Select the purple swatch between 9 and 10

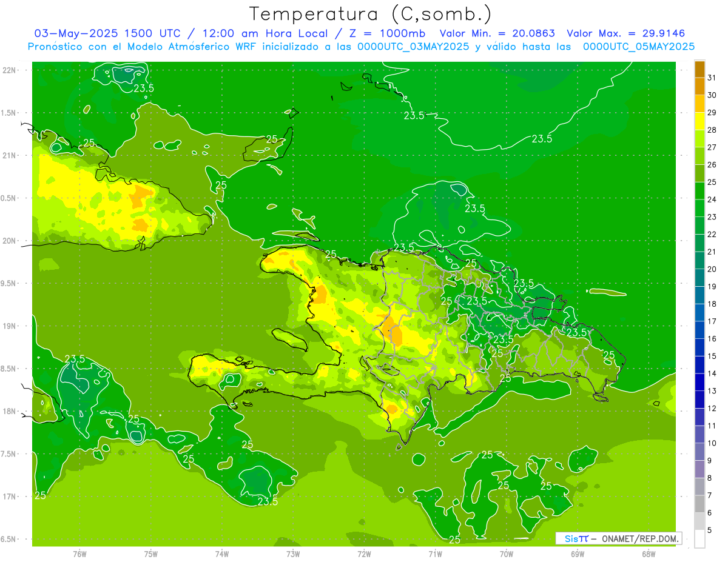(699, 452)
